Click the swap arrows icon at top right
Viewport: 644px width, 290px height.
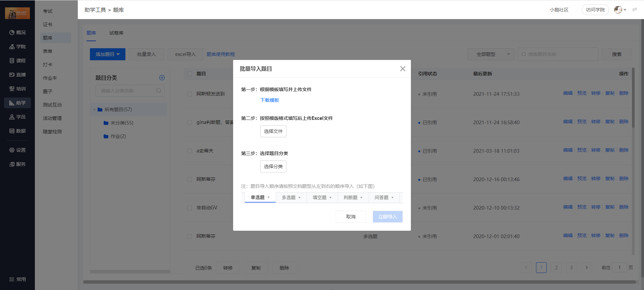(x=635, y=10)
